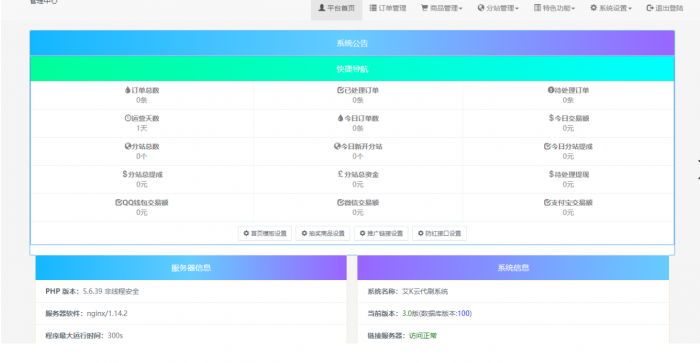Click the PHP 版本 5.6.39 row
This screenshot has height=363, width=700.
point(191,291)
